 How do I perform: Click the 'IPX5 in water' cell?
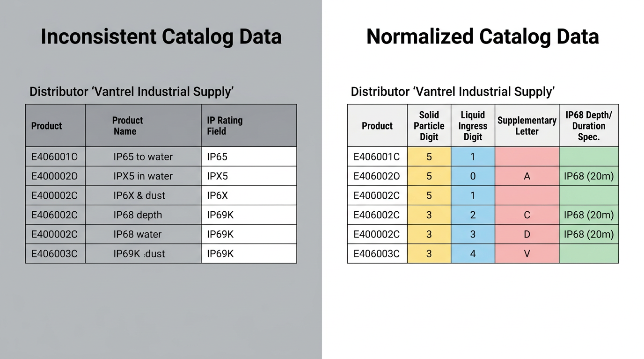[x=143, y=176]
